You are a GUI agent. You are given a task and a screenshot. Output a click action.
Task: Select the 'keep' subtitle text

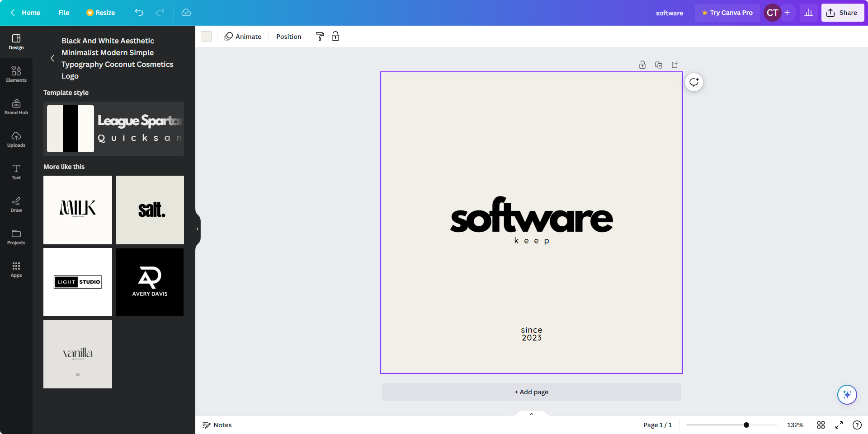pos(532,241)
